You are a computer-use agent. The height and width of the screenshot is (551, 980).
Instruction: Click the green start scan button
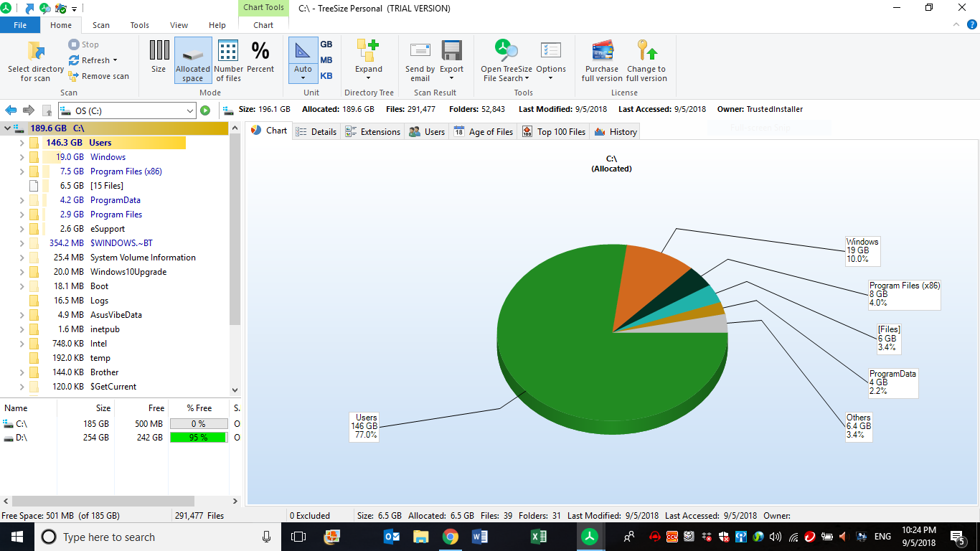pos(205,110)
